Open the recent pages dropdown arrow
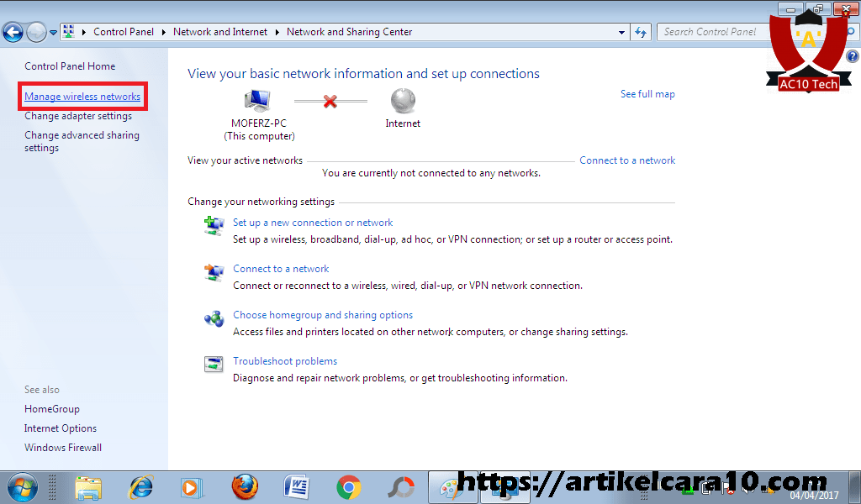The height and width of the screenshot is (504, 861). coord(54,32)
